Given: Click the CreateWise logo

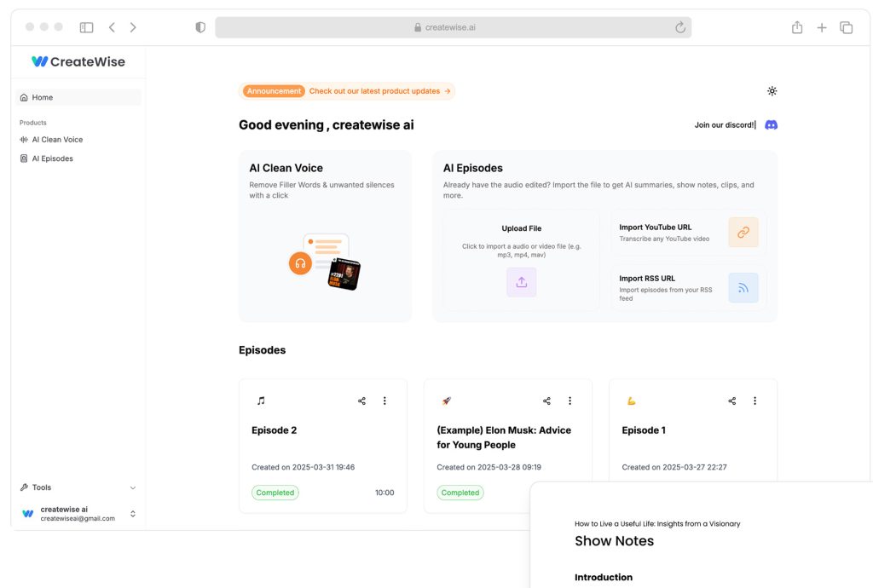Looking at the screenshot, I should (x=78, y=61).
